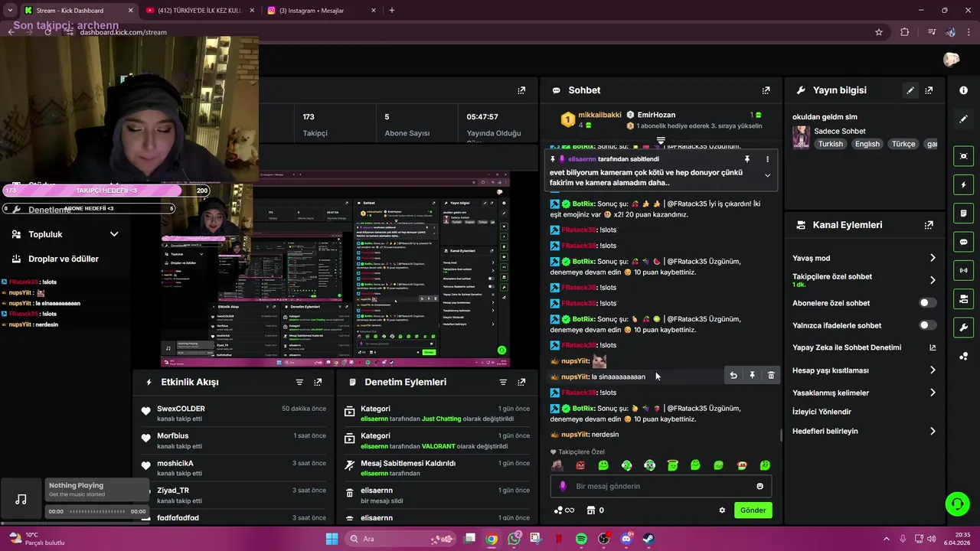Pop out the Yayın bilgisi panel
This screenshot has height=551, width=980.
(929, 90)
